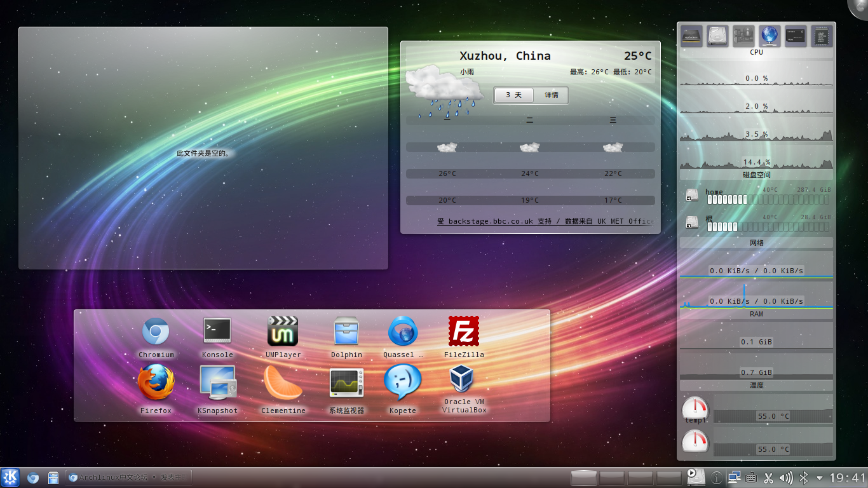
Task: Click the Dolphin quick-launch icon in the panel
Action: (53, 478)
